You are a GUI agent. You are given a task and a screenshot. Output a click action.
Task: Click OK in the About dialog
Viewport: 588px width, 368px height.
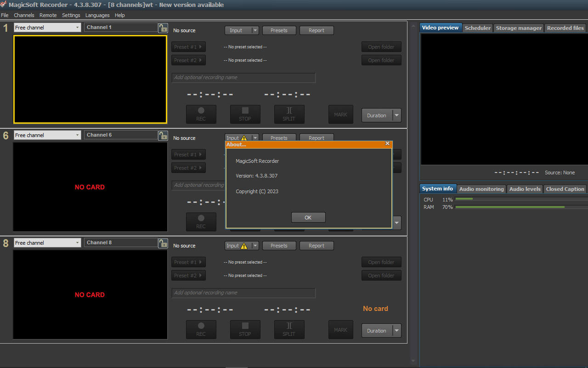[x=308, y=217]
